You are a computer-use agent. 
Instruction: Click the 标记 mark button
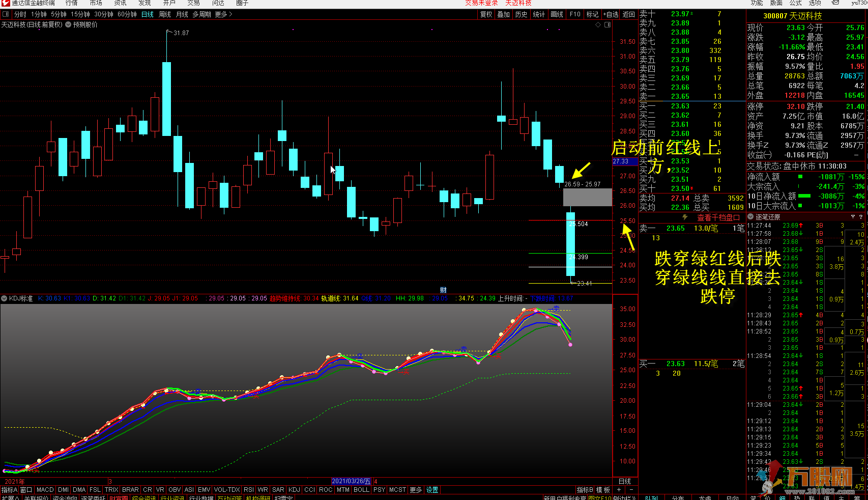pyautogui.click(x=592, y=14)
